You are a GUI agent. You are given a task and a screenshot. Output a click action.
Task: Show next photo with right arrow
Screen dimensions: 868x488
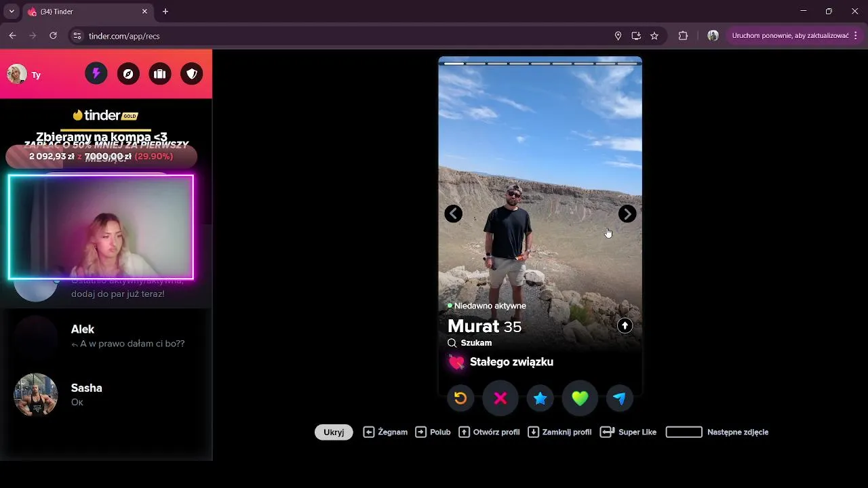[627, 214]
